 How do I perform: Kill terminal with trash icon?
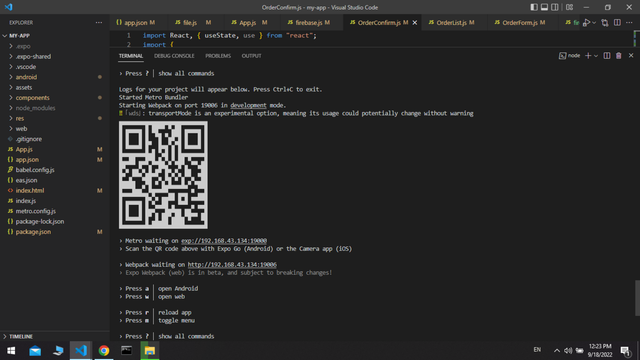(619, 56)
